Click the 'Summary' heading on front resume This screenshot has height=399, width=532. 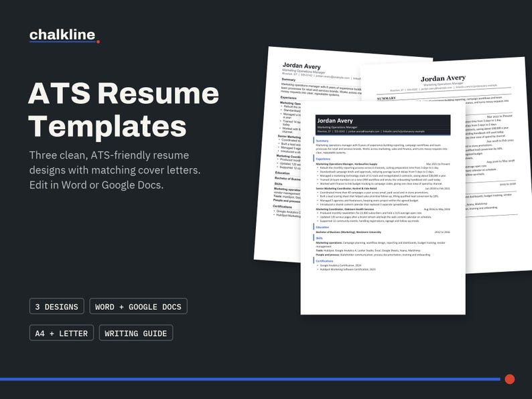coord(322,141)
